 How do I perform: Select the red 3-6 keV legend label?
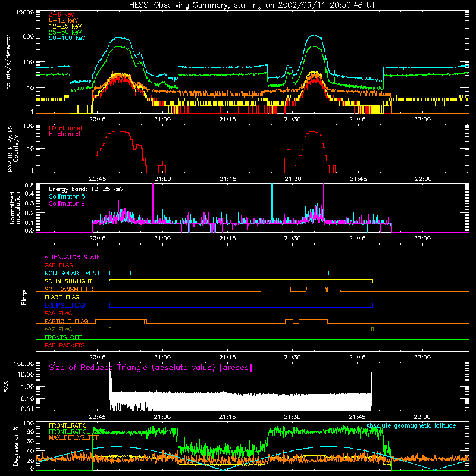pos(62,14)
